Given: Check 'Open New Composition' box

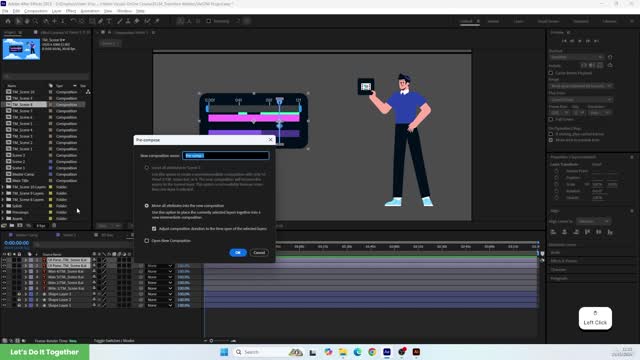Looking at the screenshot, I should click(147, 241).
